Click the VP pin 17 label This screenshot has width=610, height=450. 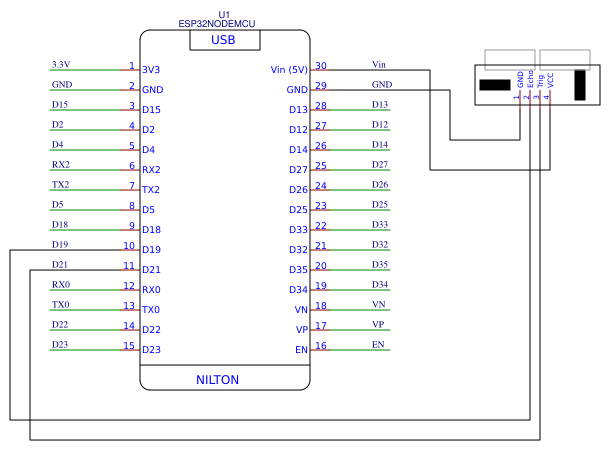302,330
